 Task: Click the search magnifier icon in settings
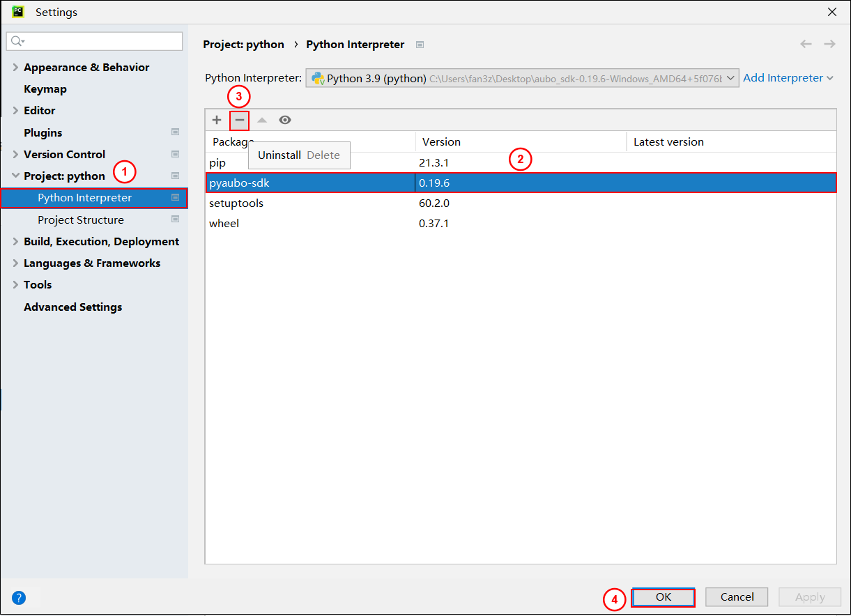coord(17,41)
